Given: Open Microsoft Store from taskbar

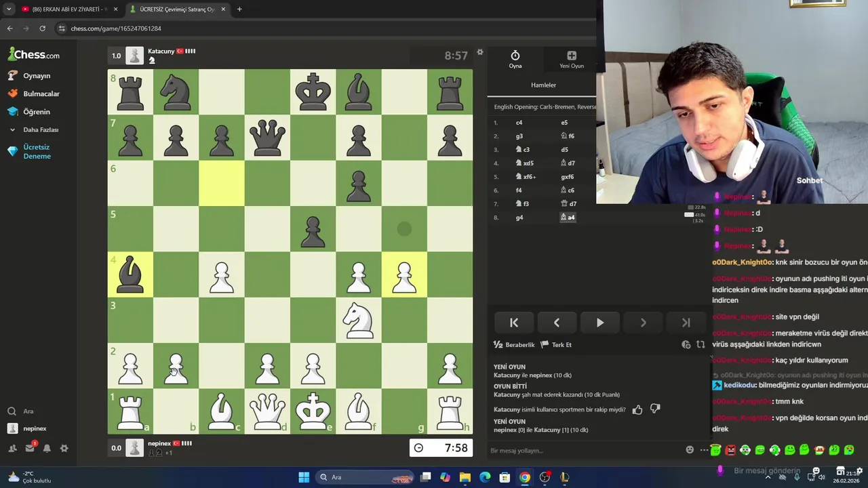Looking at the screenshot, I should (505, 477).
